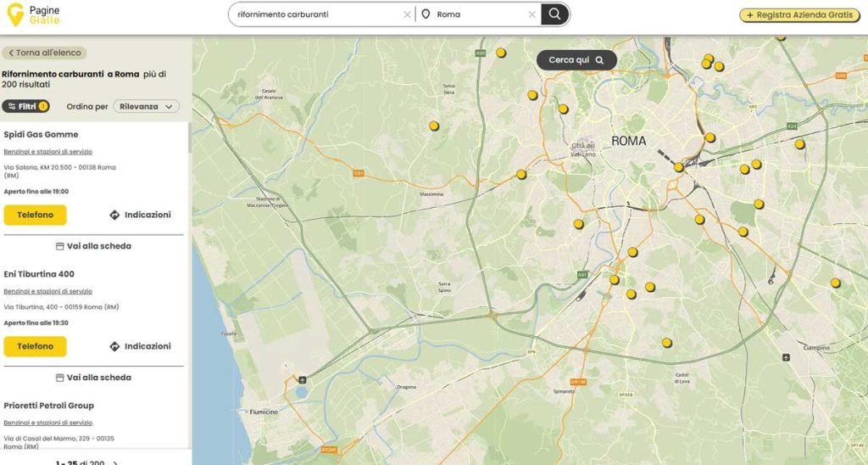Open Eni Tiburtina 400 listing title
This screenshot has height=465, width=868.
[39, 274]
